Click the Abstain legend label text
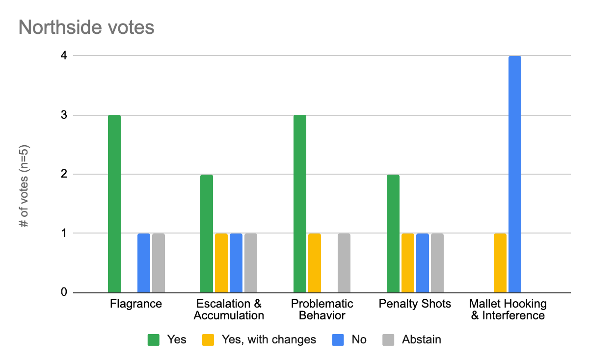 point(422,339)
